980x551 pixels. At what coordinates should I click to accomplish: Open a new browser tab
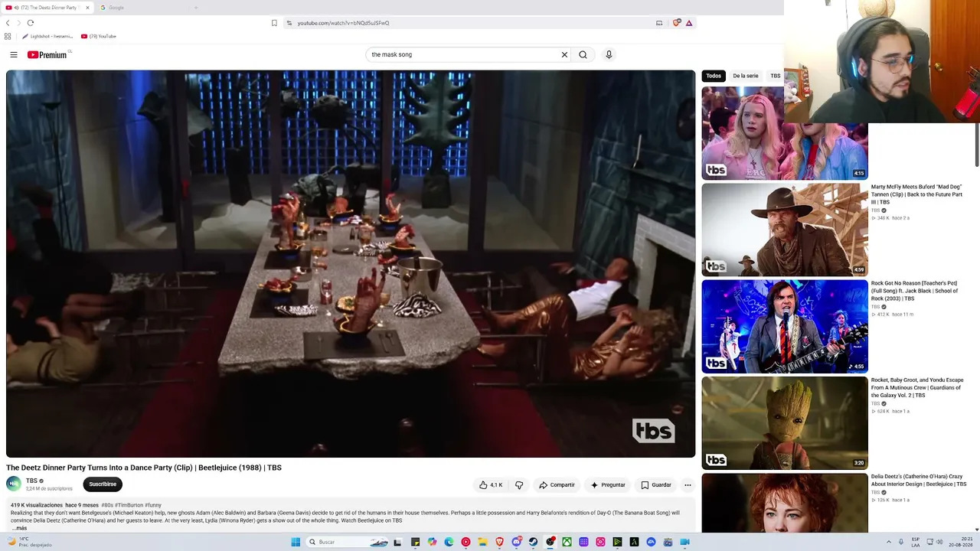click(196, 8)
